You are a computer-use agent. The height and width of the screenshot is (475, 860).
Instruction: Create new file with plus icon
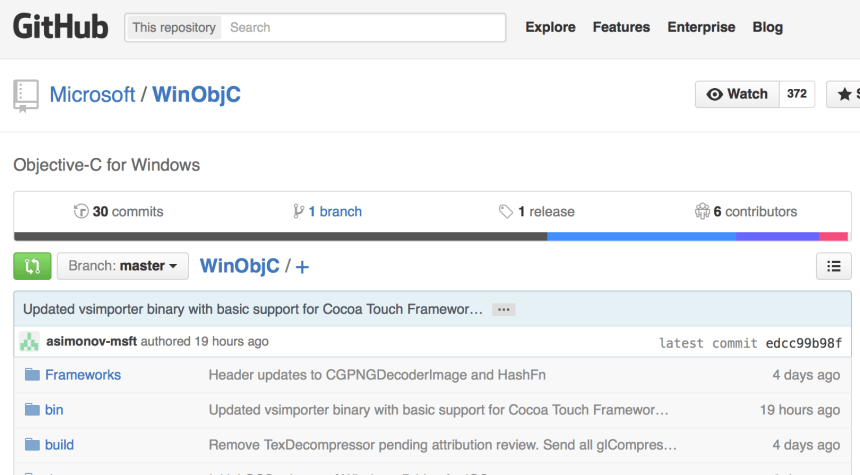pos(303,267)
